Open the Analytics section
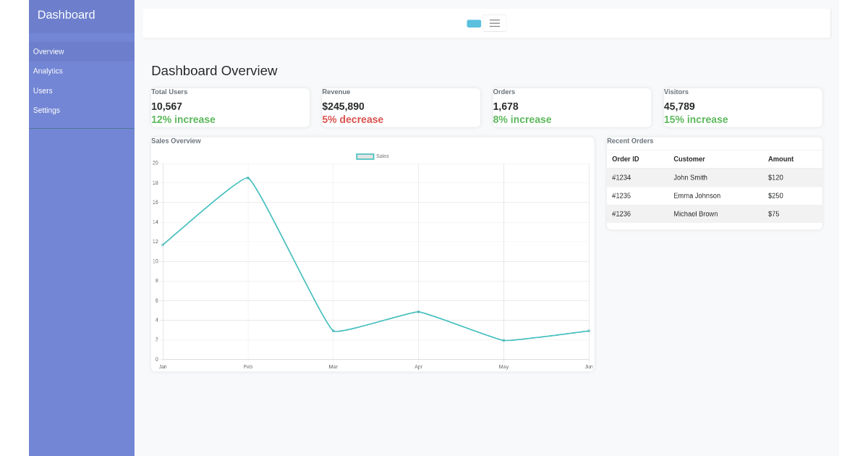 coord(48,71)
